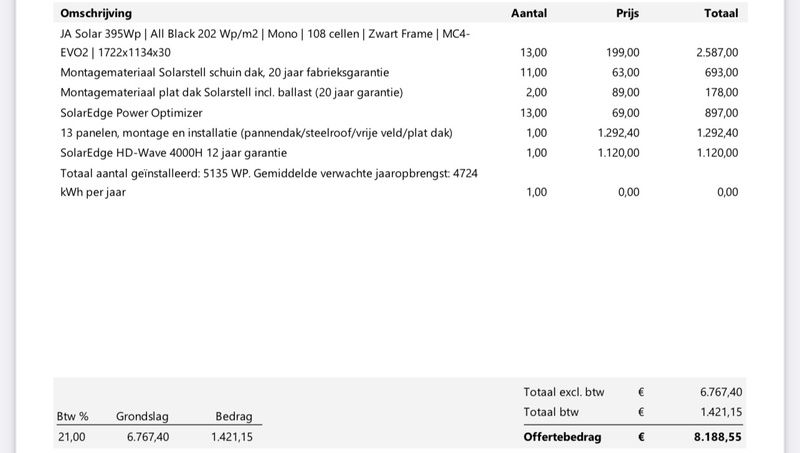The height and width of the screenshot is (453, 800).
Task: Click the Grondslag value 6.767,40
Action: point(148,437)
